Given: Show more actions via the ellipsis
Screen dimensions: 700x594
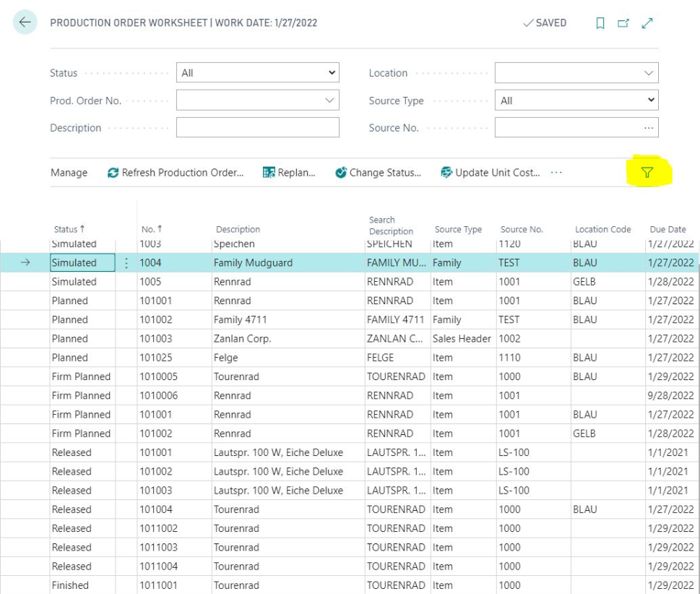Looking at the screenshot, I should 556,173.
